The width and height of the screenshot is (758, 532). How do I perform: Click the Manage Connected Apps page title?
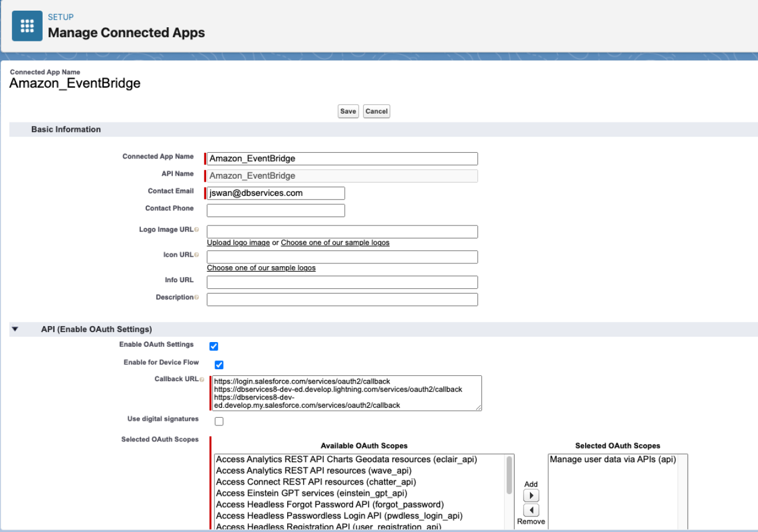click(126, 33)
